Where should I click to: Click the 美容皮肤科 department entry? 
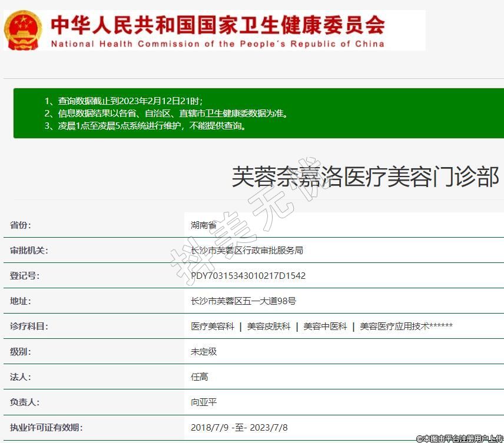268,326
